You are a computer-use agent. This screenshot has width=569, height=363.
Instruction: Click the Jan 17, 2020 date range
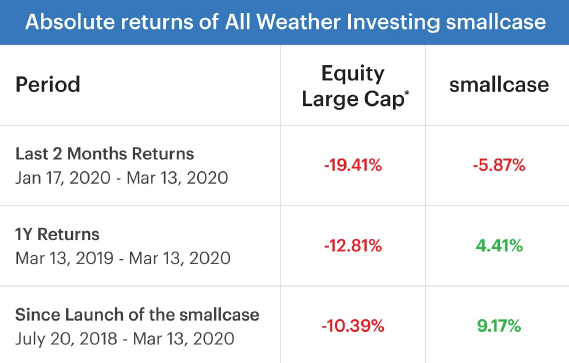(x=122, y=178)
